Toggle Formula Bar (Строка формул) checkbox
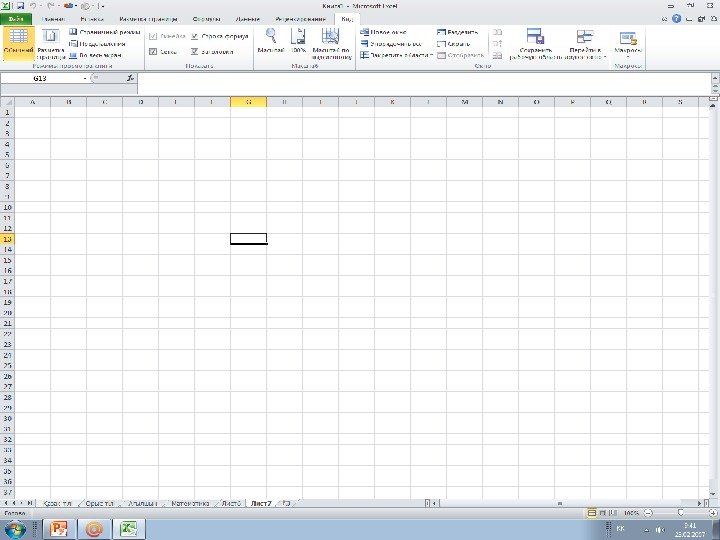 (x=195, y=36)
